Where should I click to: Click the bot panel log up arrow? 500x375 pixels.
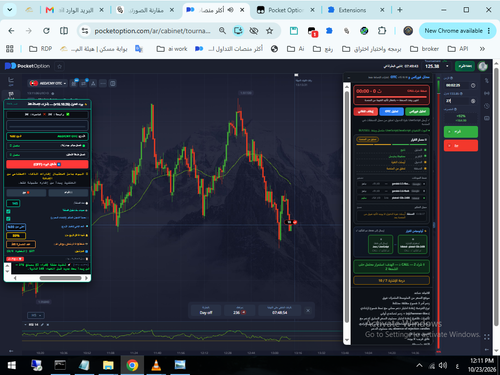[7, 265]
